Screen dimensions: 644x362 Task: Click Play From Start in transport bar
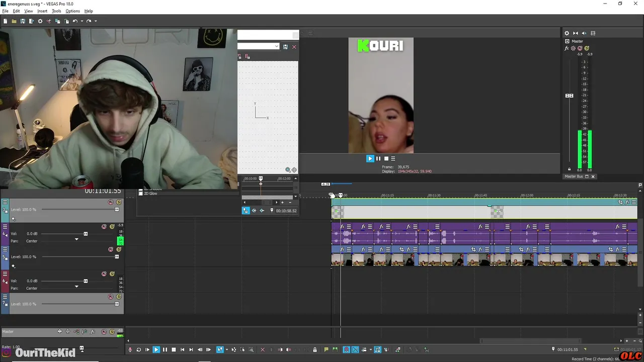click(147, 349)
